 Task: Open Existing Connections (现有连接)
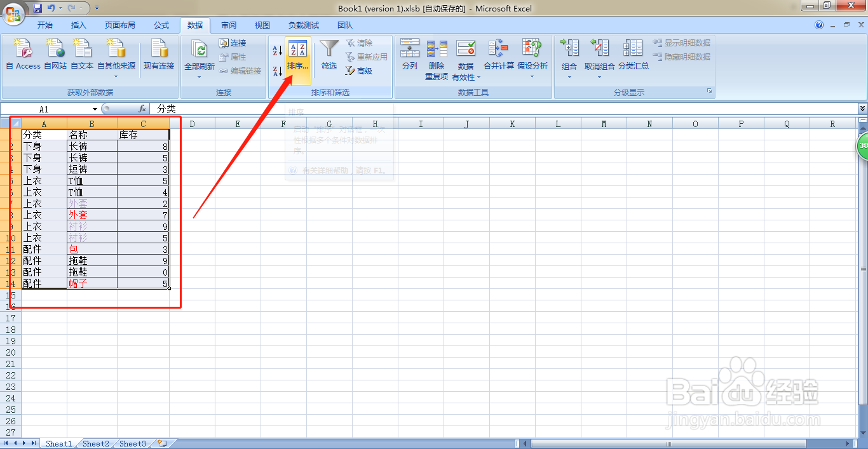pos(159,54)
